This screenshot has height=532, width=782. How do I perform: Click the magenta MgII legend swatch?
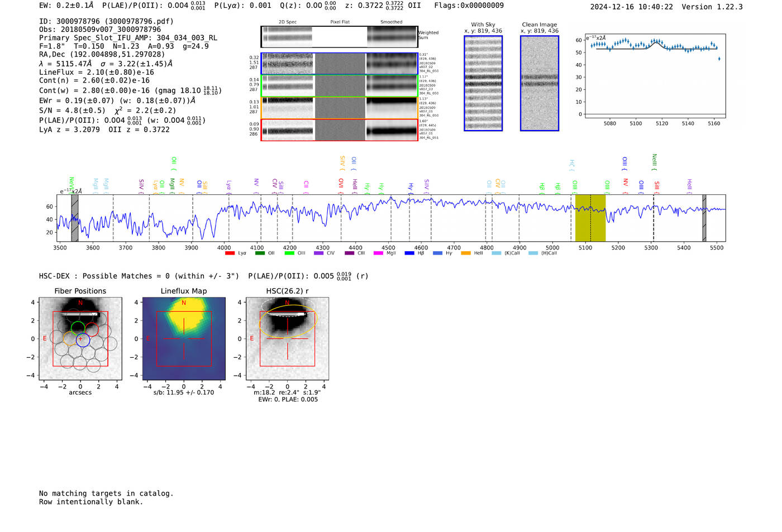click(379, 253)
